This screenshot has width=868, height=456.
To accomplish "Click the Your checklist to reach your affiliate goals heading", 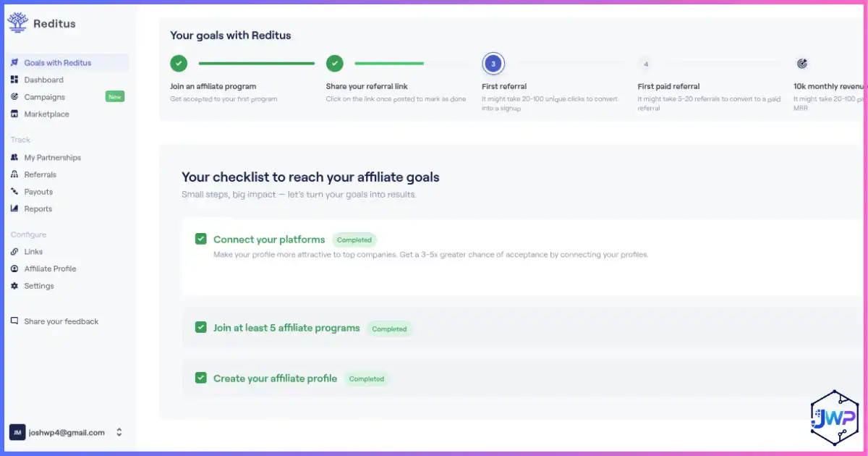I will point(310,177).
